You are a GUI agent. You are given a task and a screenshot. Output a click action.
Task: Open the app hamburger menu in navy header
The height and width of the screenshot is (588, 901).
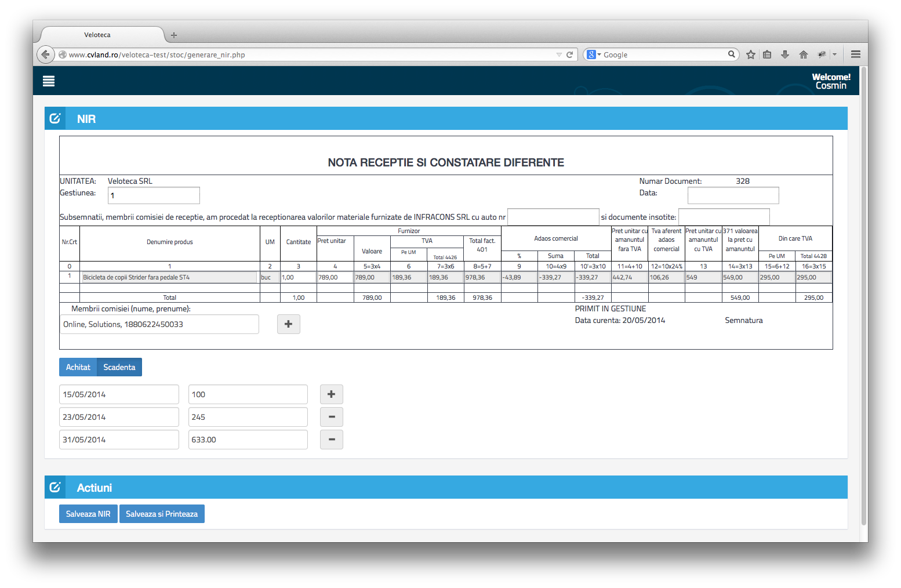coord(49,81)
